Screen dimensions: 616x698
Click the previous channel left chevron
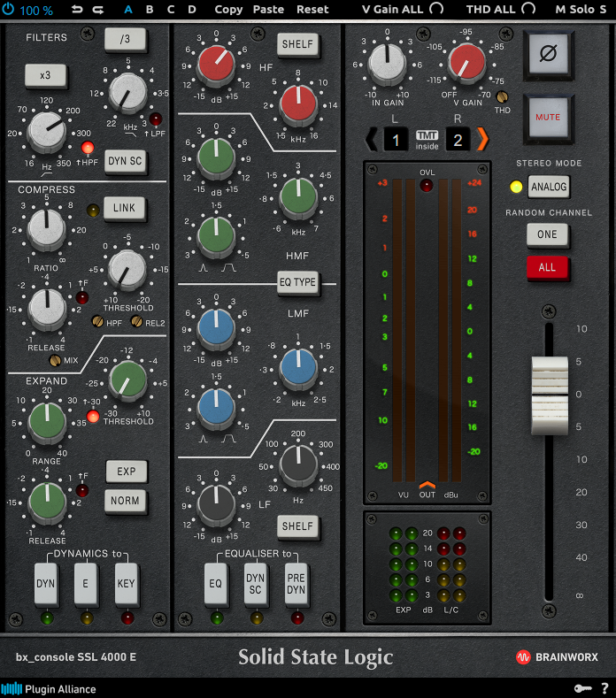click(x=371, y=141)
